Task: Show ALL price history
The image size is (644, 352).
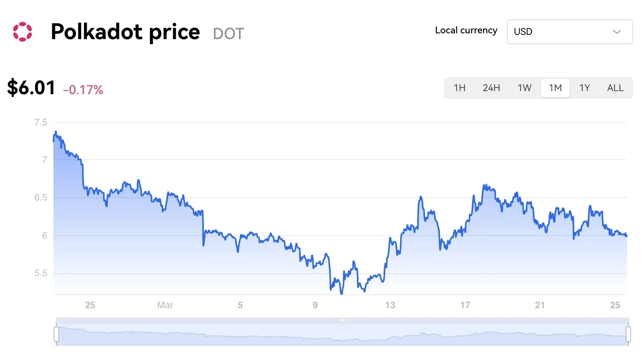Action: coord(615,88)
